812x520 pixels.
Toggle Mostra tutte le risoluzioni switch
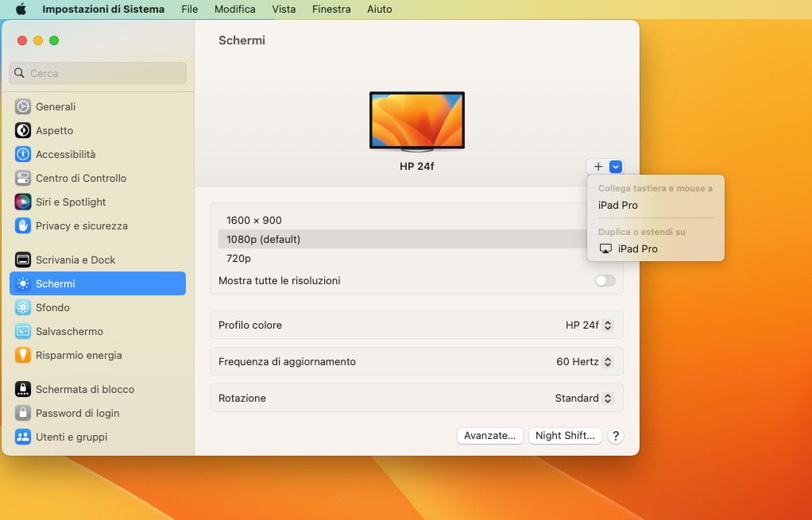click(605, 280)
